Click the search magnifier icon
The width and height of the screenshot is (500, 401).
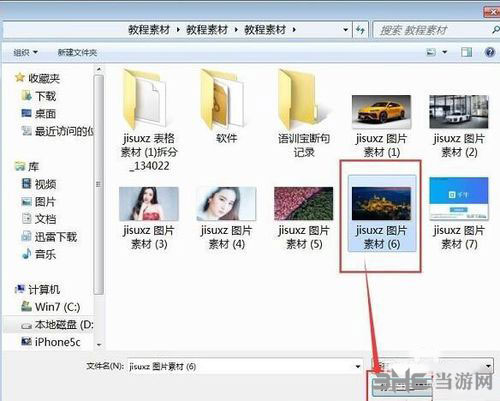click(x=496, y=30)
